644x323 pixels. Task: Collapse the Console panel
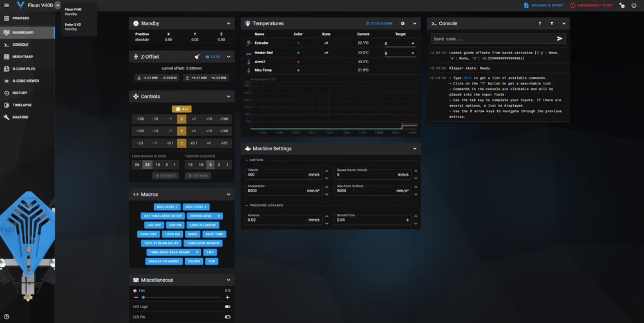coord(563,23)
